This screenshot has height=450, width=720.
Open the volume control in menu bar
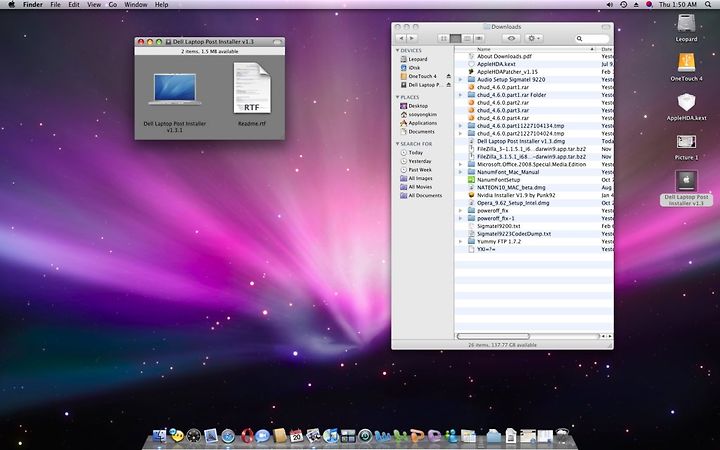(610, 5)
